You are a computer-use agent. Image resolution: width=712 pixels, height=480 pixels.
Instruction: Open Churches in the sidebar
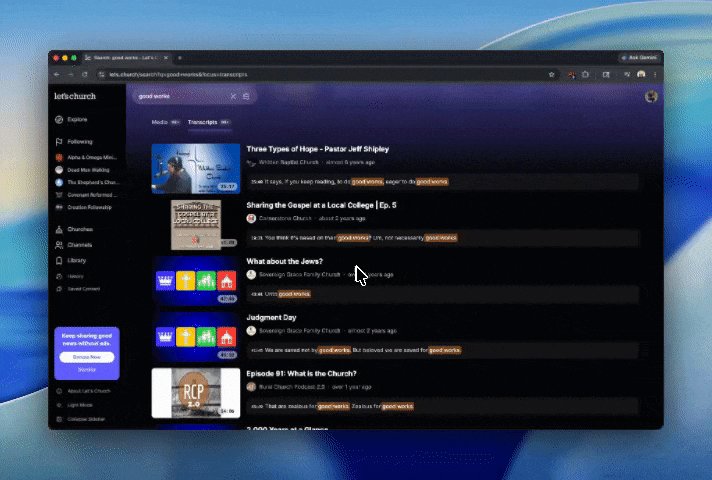click(74, 229)
